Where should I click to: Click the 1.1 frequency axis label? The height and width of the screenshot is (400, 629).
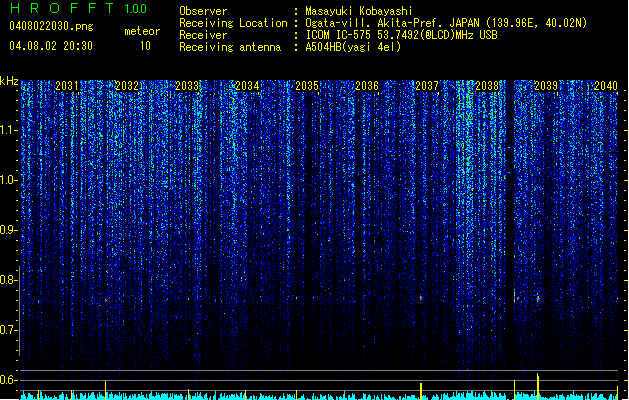pos(9,130)
